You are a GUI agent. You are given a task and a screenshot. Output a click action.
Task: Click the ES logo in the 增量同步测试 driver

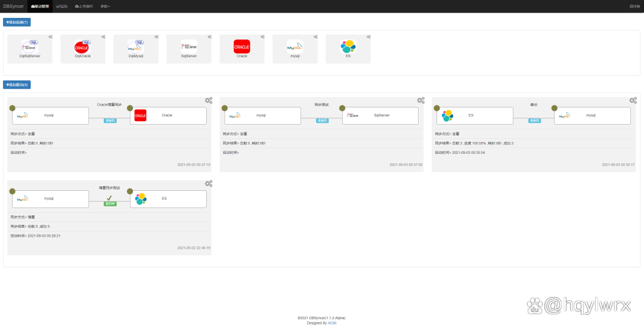(x=141, y=199)
